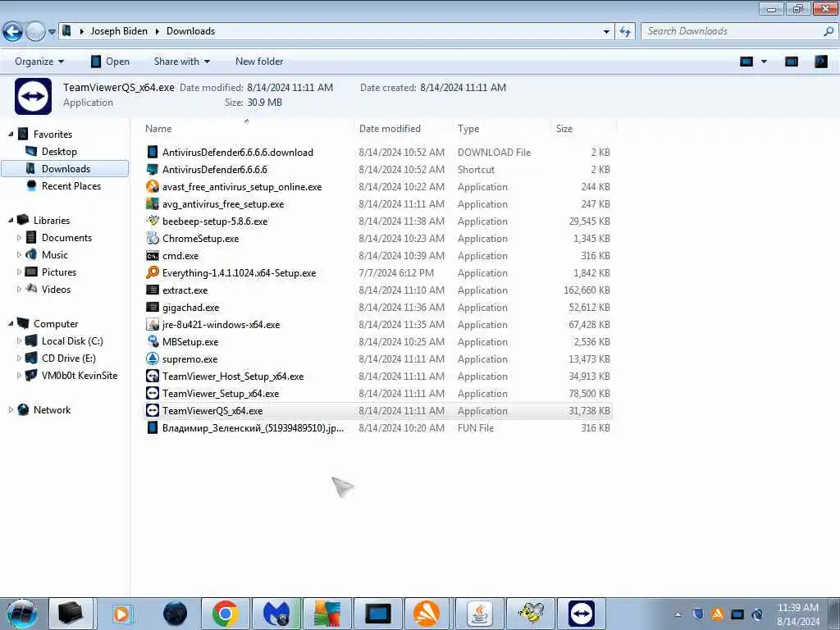Open the Share with dropdown

(181, 62)
